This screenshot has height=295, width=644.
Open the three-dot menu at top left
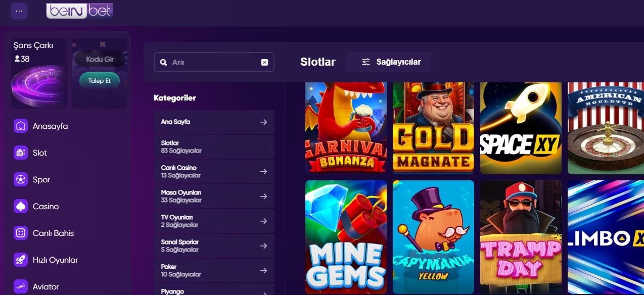19,11
